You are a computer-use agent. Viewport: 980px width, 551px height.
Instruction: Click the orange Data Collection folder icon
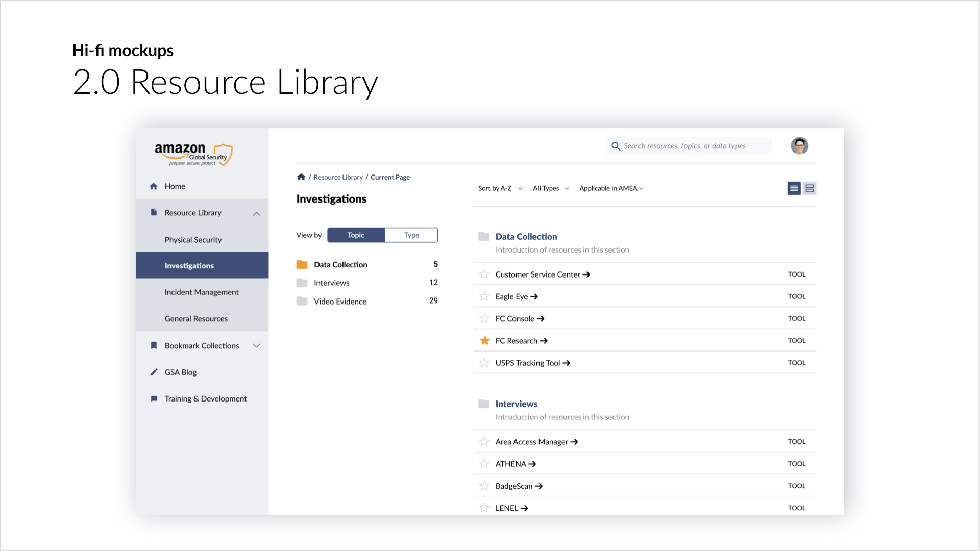click(302, 264)
